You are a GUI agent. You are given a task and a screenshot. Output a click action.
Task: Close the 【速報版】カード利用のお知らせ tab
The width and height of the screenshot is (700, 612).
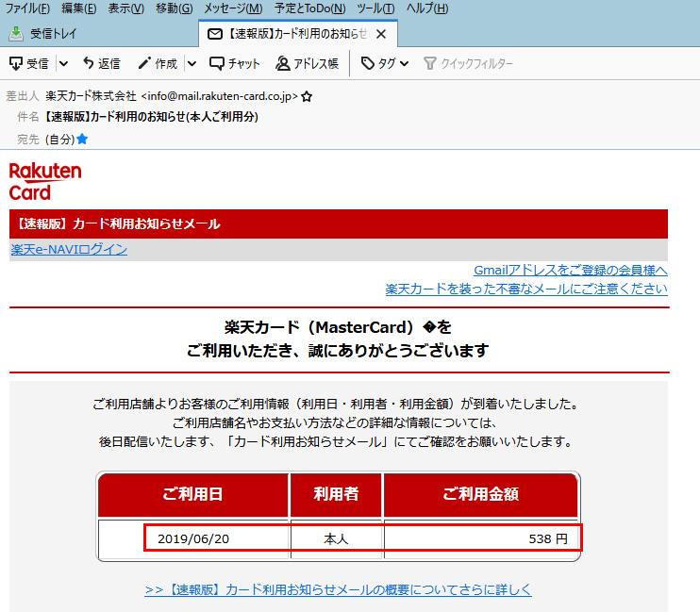pyautogui.click(x=381, y=34)
